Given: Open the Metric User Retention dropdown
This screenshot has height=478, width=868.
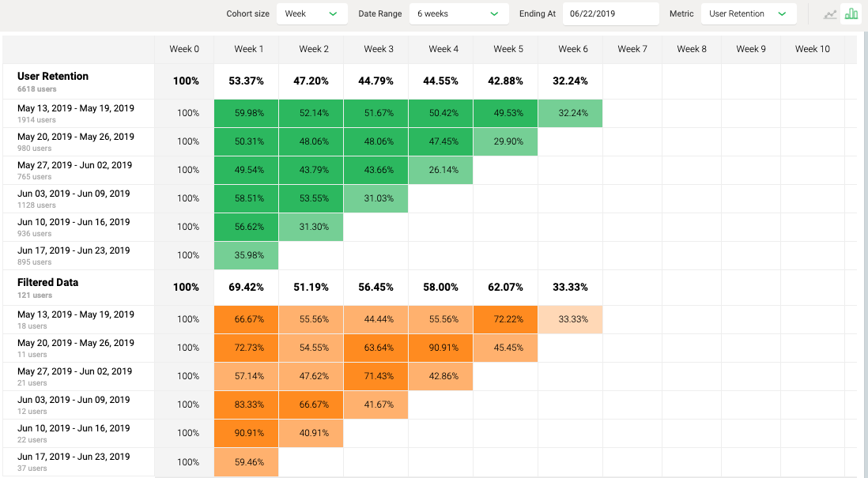Looking at the screenshot, I should click(748, 14).
